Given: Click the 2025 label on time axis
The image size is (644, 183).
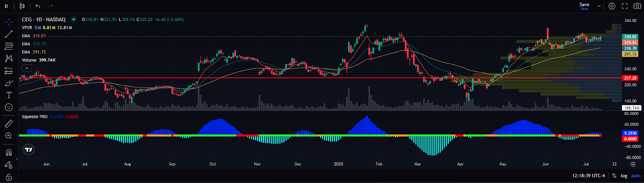Looking at the screenshot, I should click(x=339, y=164).
